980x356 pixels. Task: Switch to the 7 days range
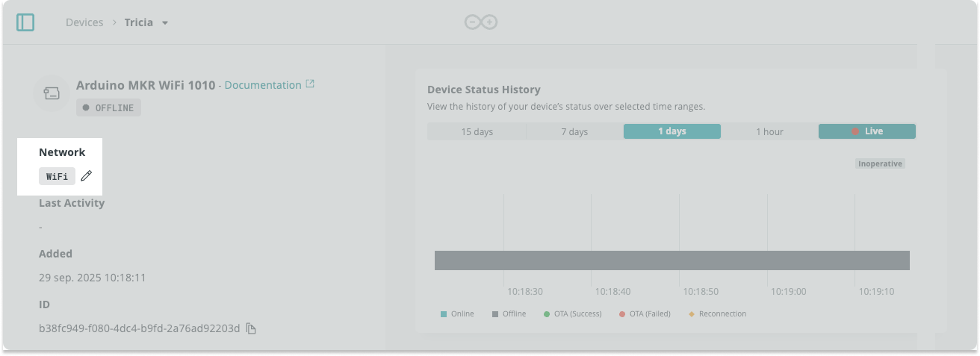(574, 131)
